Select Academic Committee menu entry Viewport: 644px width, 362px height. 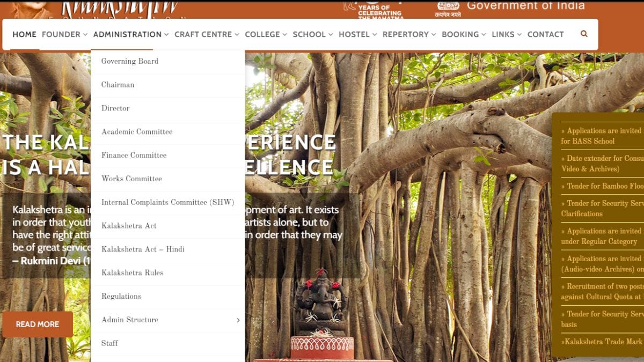click(137, 132)
